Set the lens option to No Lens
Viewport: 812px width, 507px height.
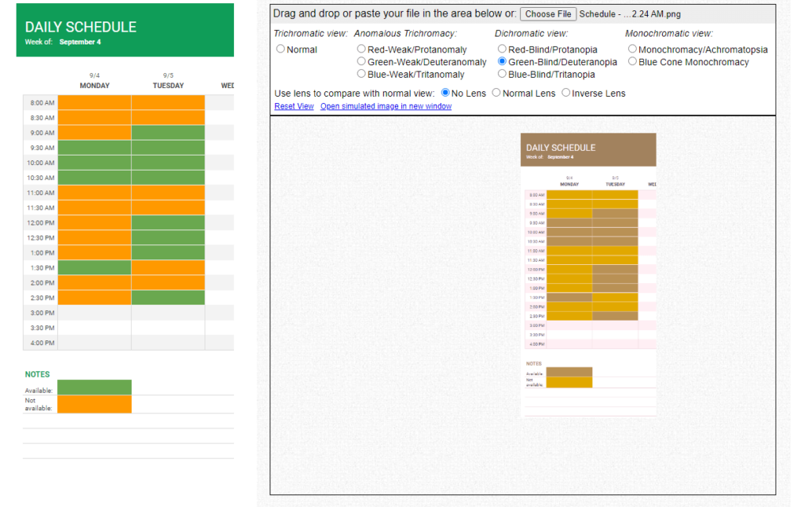pos(446,93)
